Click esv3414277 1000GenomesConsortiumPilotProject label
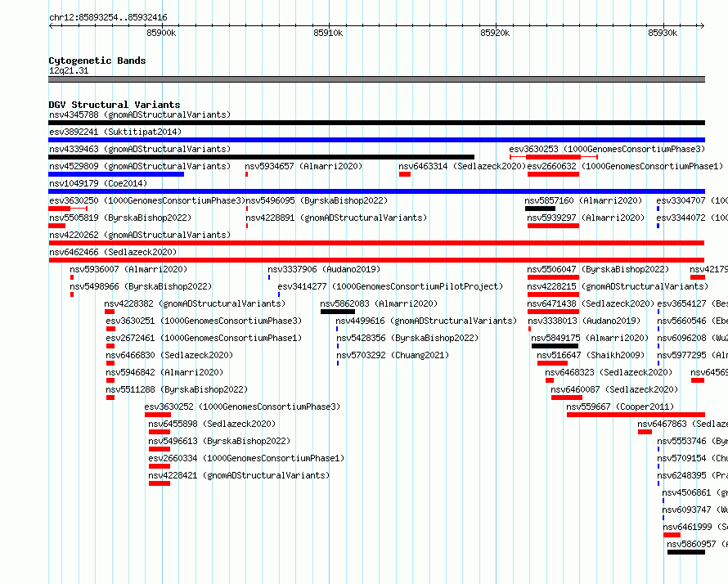728x584 pixels. [x=390, y=286]
